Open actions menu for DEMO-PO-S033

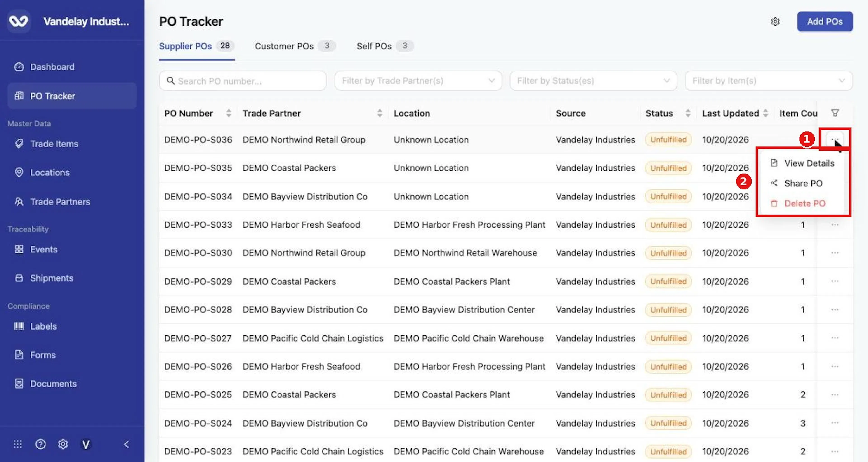pyautogui.click(x=835, y=225)
